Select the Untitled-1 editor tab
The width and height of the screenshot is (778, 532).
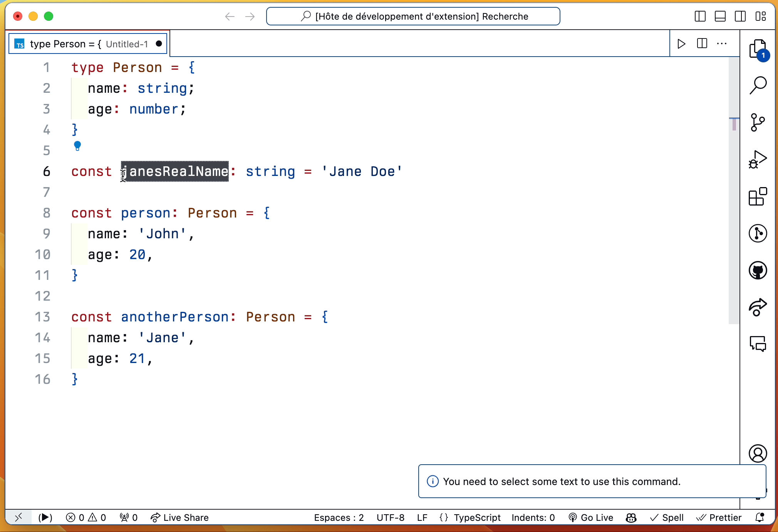(x=88, y=44)
